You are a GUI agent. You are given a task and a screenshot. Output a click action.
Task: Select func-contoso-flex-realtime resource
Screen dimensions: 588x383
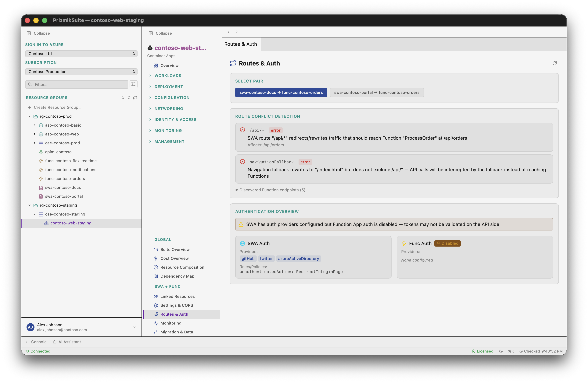pyautogui.click(x=81, y=161)
